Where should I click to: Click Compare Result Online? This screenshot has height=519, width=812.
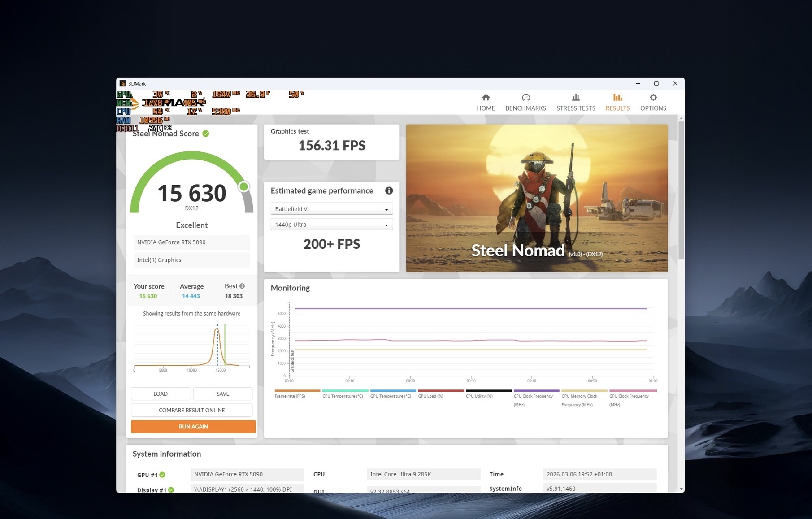click(x=191, y=410)
